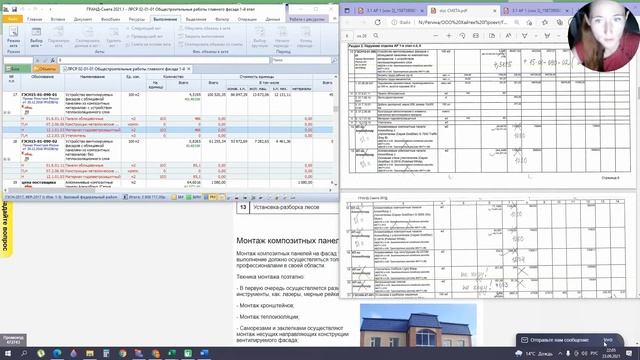Image resolution: width=640 pixels, height=360 pixels.
Task: Click the Наименование column header
Action: [x=93, y=77]
